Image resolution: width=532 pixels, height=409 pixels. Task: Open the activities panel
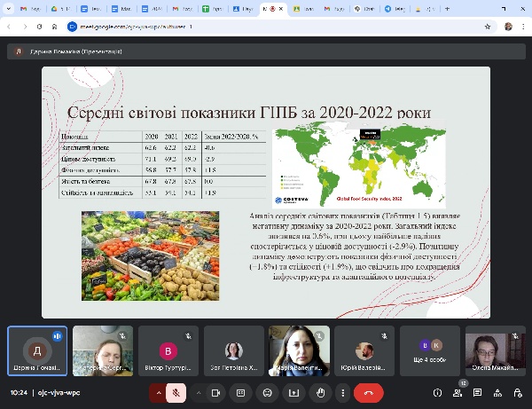(497, 392)
